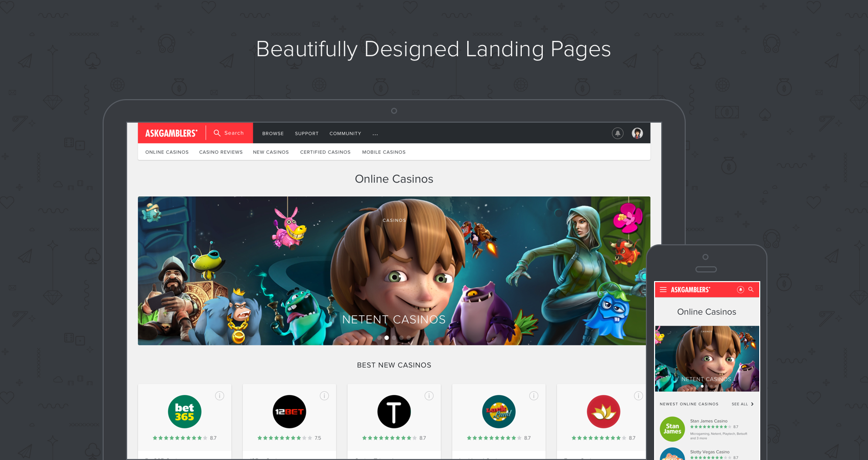The width and height of the screenshot is (868, 460).
Task: Click the AskGamblers logo on tablet
Action: (x=171, y=133)
